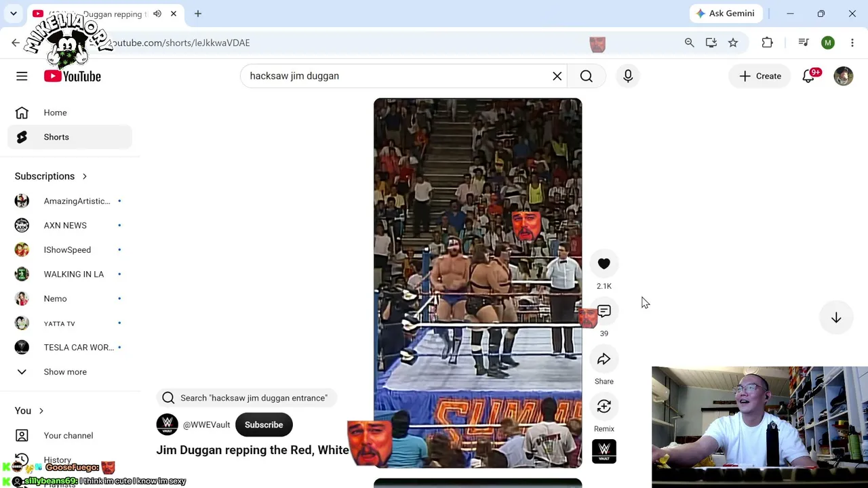Open the TESLA CAR WOR... channel

point(70,347)
